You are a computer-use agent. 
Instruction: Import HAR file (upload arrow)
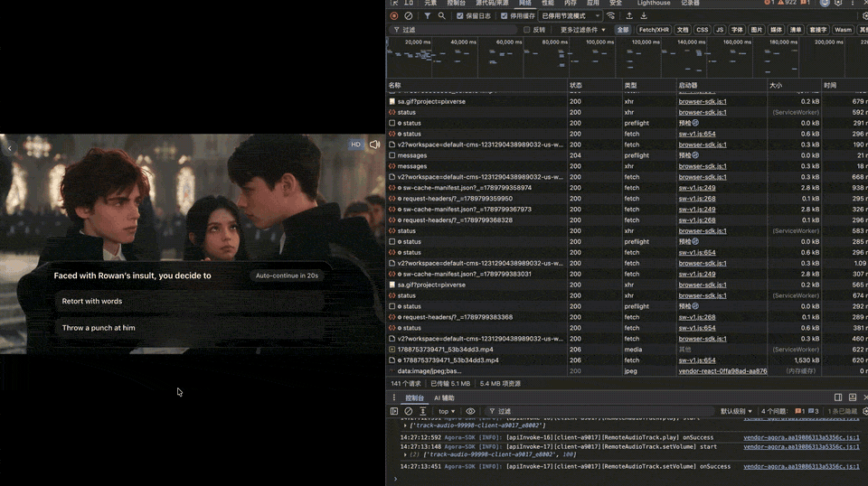click(629, 16)
